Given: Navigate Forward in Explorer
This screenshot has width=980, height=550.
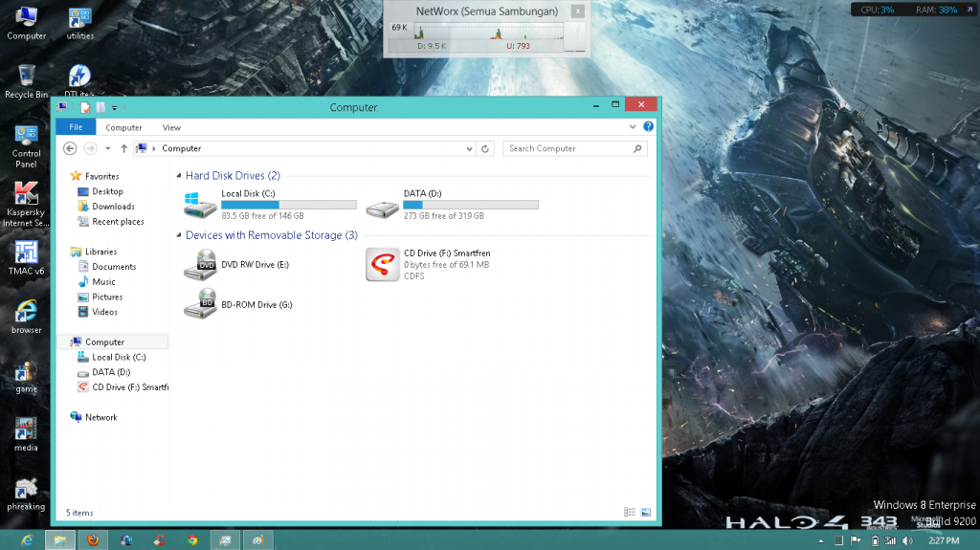Looking at the screenshot, I should point(90,149).
